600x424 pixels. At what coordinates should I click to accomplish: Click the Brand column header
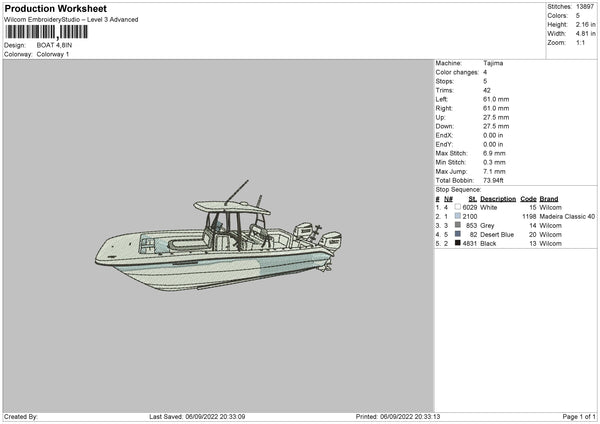549,199
